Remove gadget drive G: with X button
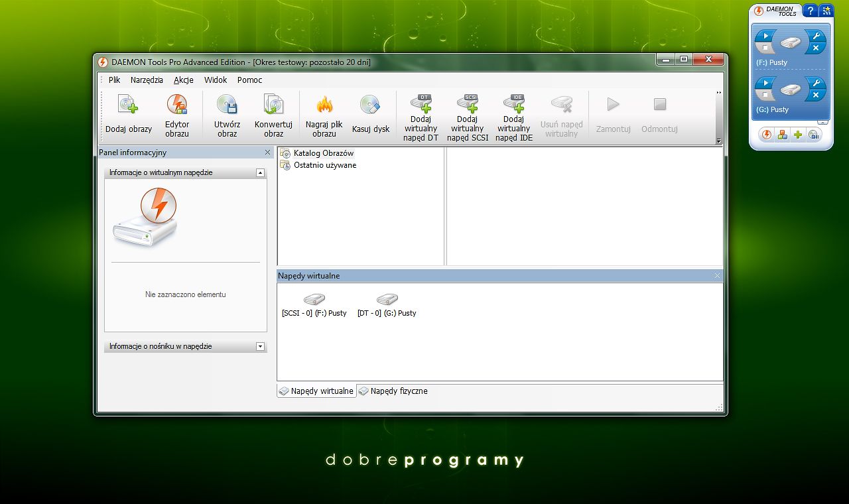The height and width of the screenshot is (504, 849). coord(816,95)
